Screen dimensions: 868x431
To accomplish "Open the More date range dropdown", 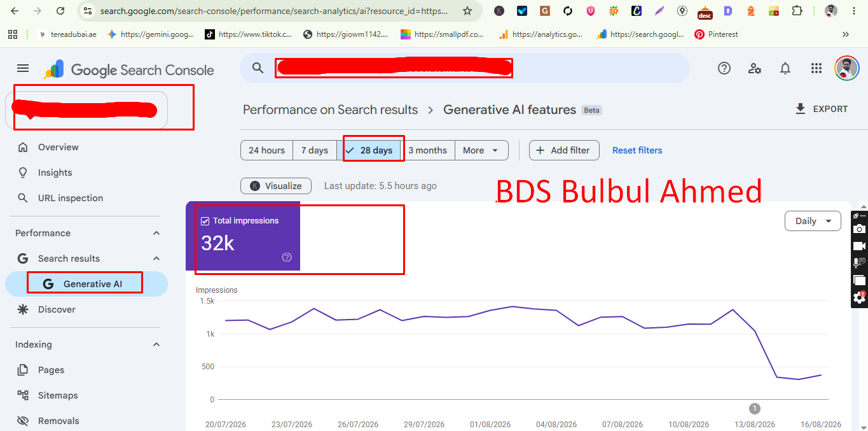I will (481, 150).
